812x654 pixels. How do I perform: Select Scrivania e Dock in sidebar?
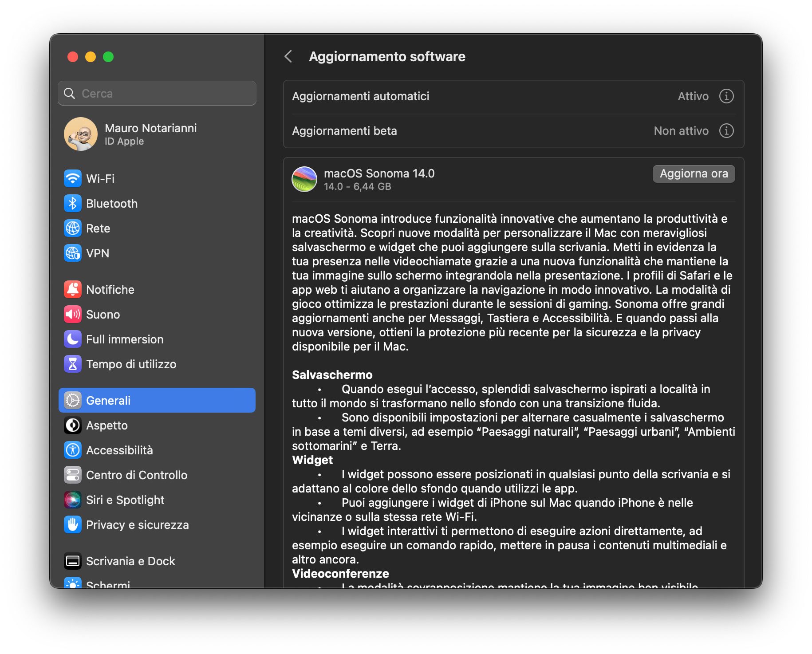pyautogui.click(x=157, y=561)
